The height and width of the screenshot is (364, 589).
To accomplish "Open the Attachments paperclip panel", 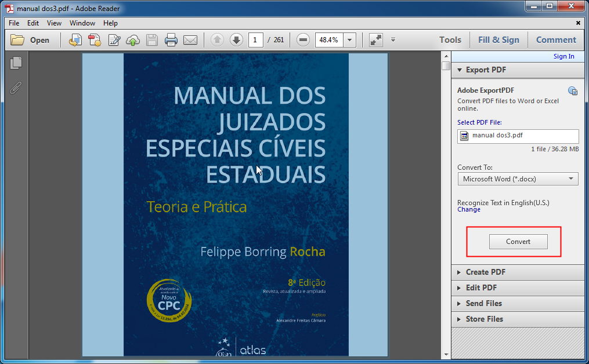I will [16, 88].
